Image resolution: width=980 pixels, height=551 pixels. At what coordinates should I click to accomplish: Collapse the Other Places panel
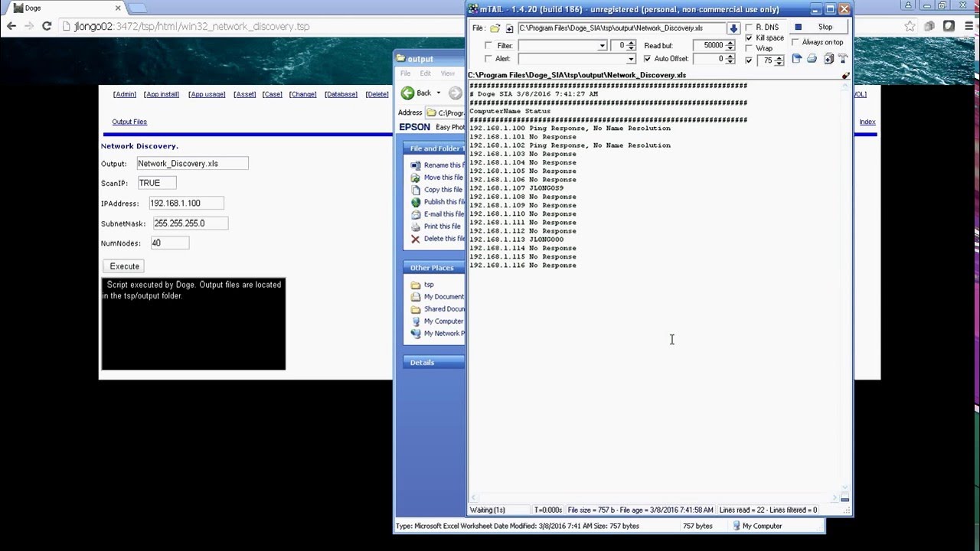(434, 268)
